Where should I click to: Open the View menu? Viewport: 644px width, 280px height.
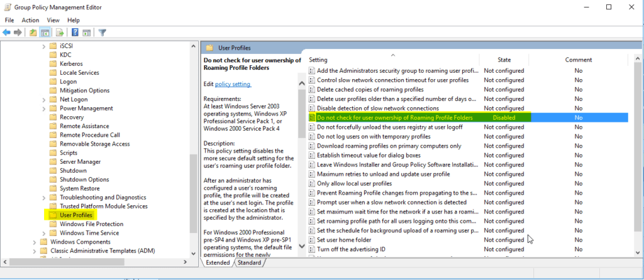point(53,20)
